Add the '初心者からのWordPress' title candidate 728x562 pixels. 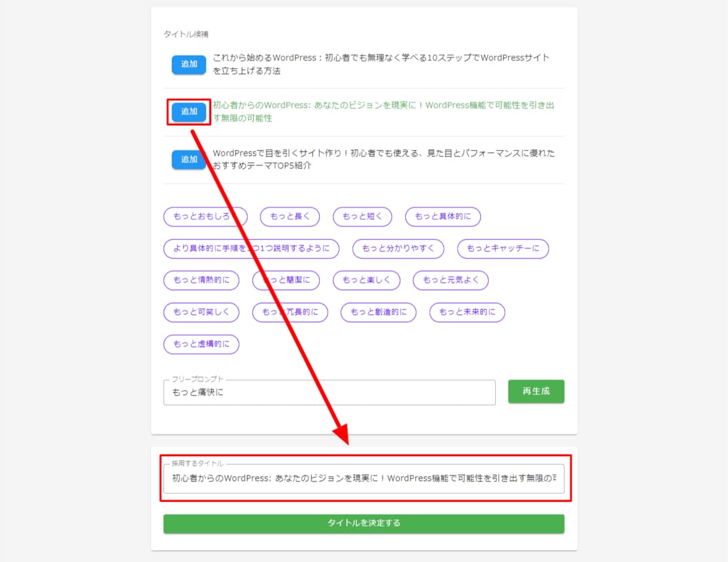pos(189,112)
